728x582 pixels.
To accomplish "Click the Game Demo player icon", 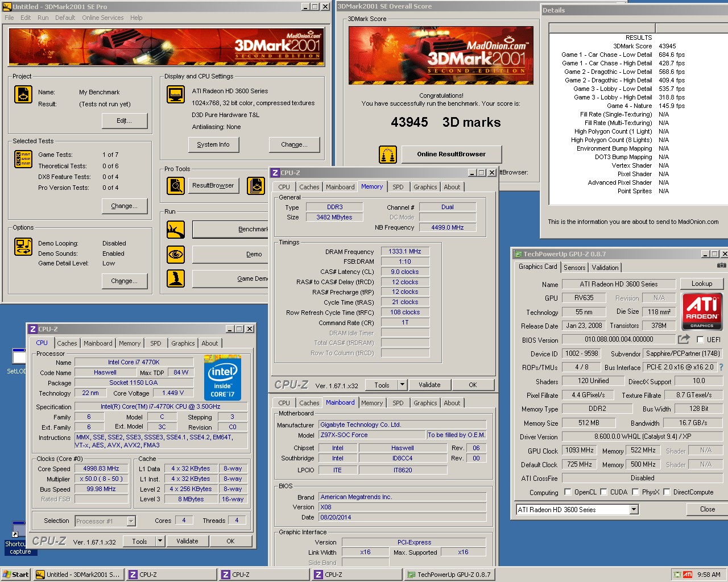I will pyautogui.click(x=176, y=278).
